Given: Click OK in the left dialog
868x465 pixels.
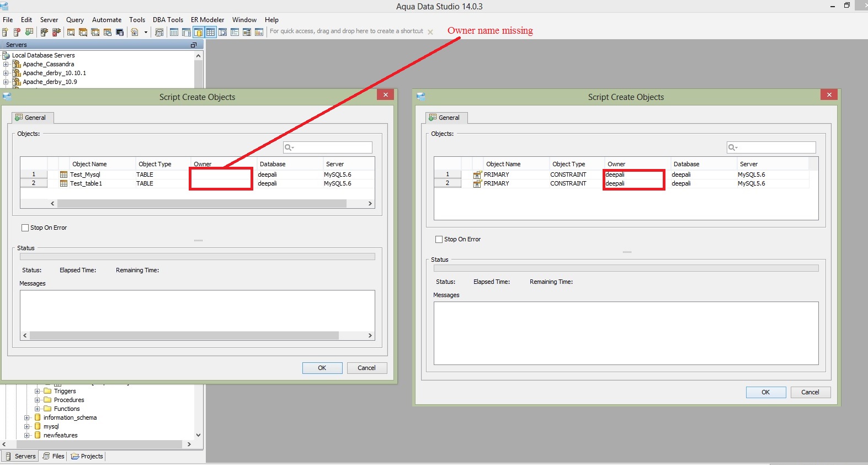Looking at the screenshot, I should click(x=322, y=368).
